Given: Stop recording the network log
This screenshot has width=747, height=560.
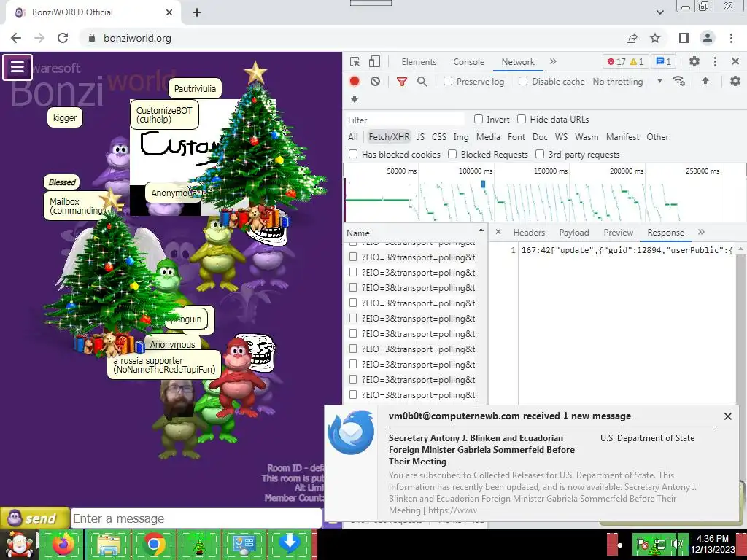Looking at the screenshot, I should coord(355,82).
